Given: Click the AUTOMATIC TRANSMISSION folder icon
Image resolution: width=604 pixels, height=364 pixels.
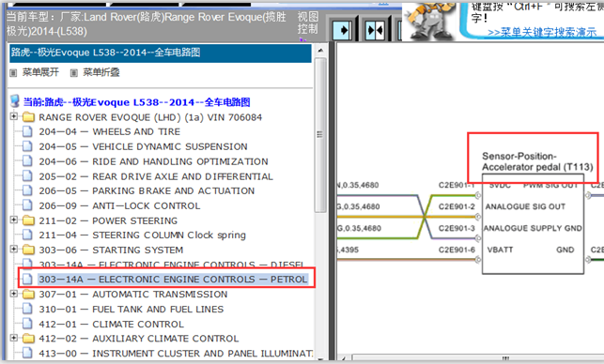Looking at the screenshot, I should click(28, 295).
